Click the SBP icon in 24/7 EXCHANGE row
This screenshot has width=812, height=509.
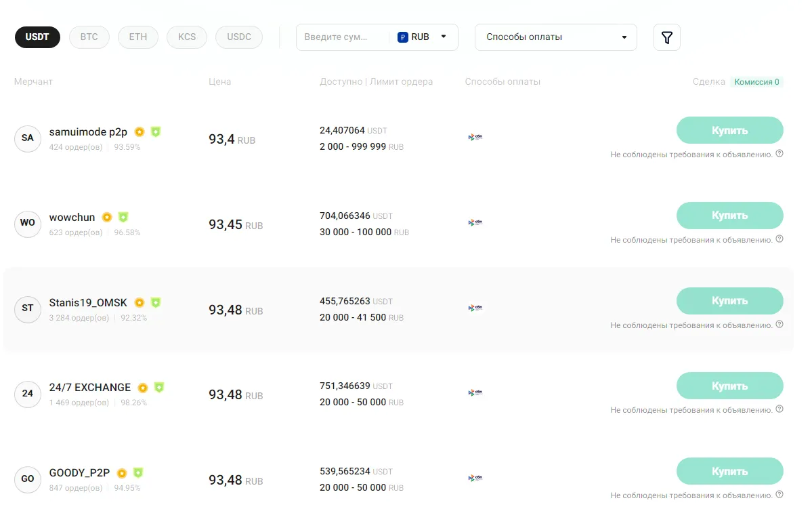pos(475,392)
